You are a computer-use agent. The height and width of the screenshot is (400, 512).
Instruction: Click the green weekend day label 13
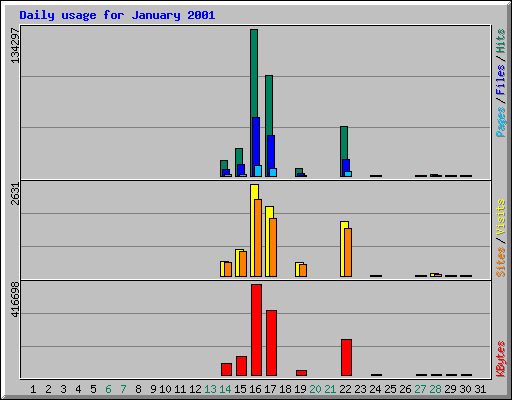[x=210, y=389]
